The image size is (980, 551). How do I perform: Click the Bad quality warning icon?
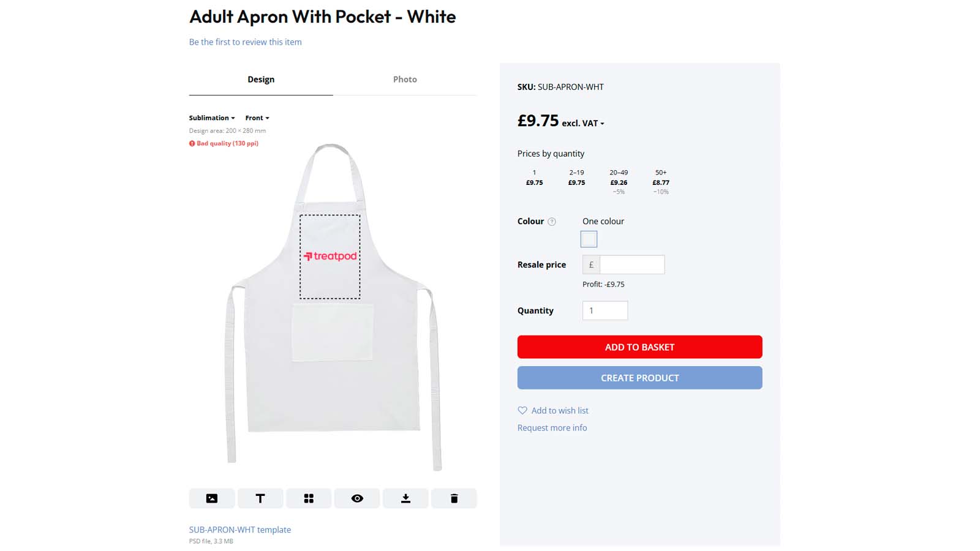click(192, 143)
